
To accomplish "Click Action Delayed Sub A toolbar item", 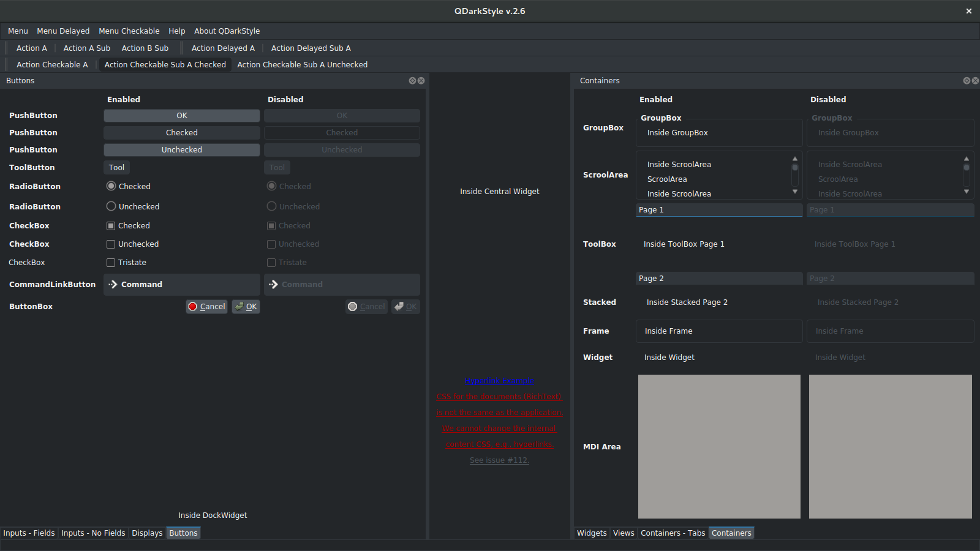I will click(311, 48).
